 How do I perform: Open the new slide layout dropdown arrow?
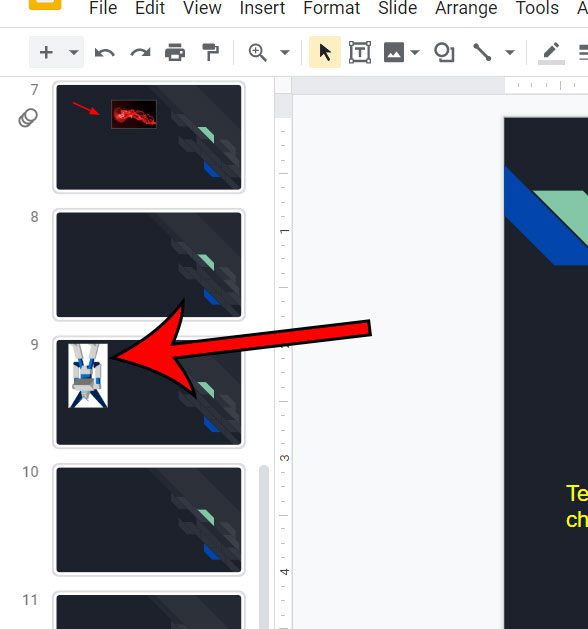(74, 52)
